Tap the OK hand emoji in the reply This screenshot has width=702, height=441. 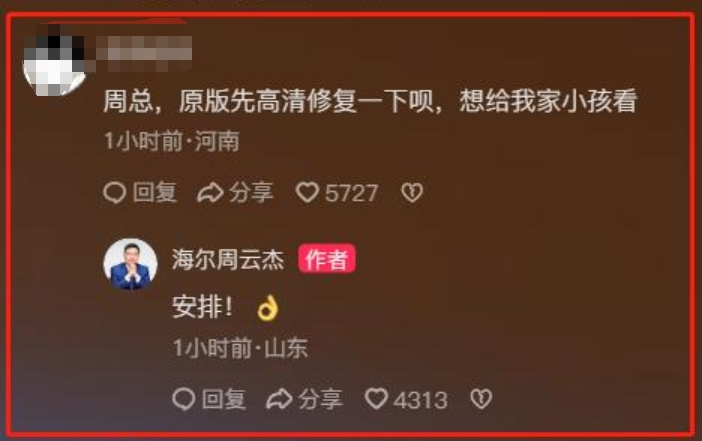(x=268, y=308)
